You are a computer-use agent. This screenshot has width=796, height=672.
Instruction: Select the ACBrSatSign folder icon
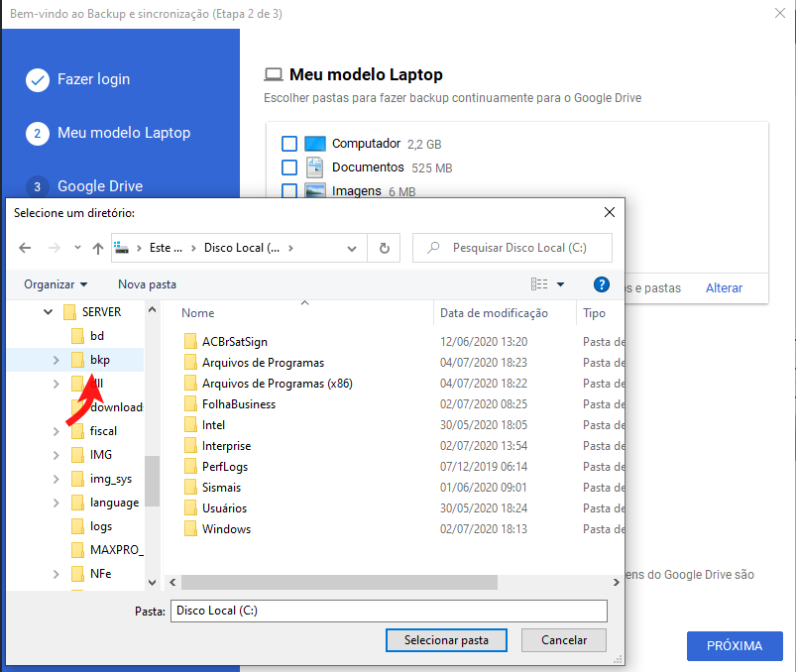(x=191, y=342)
